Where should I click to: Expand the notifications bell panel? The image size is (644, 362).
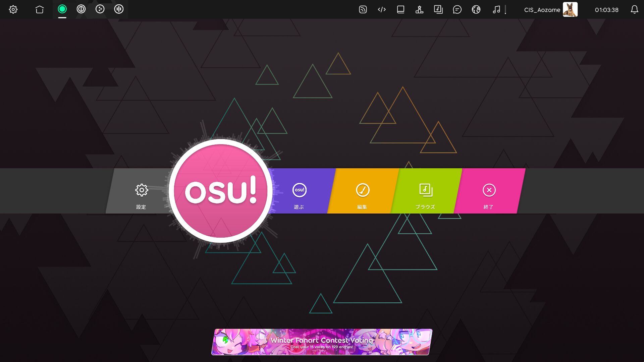634,9
